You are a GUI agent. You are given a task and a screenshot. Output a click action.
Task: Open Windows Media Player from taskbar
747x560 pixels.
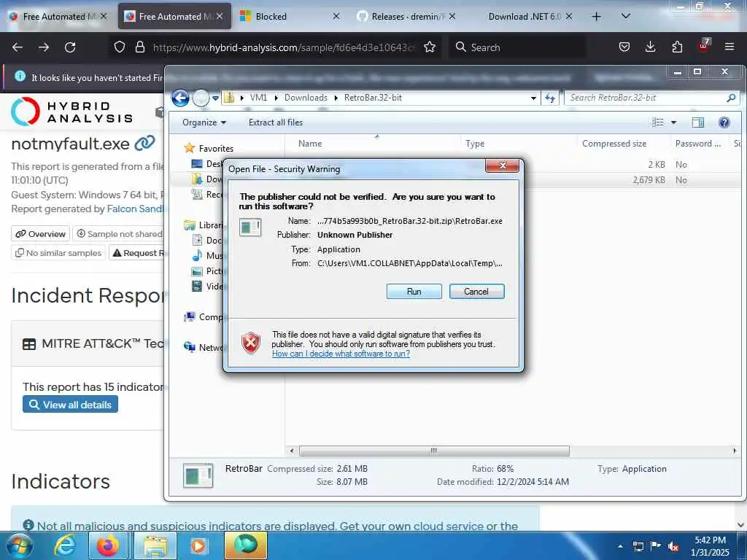point(198,545)
